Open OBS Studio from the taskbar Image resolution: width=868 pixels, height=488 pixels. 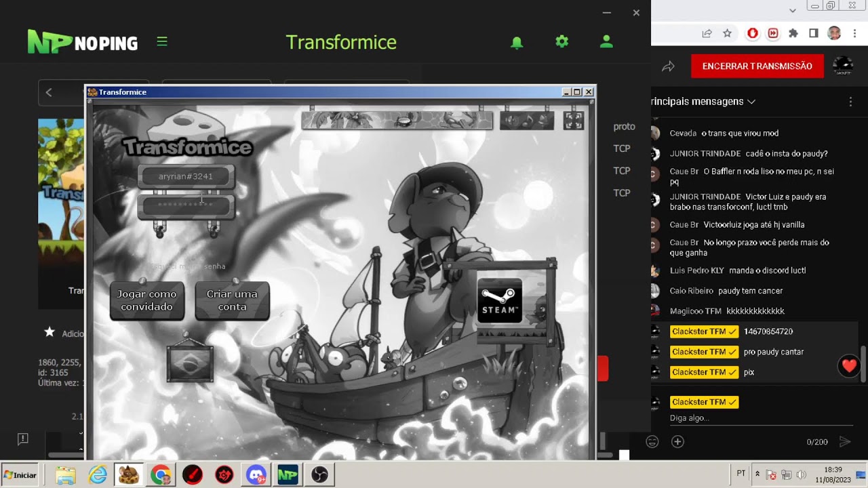pyautogui.click(x=320, y=475)
